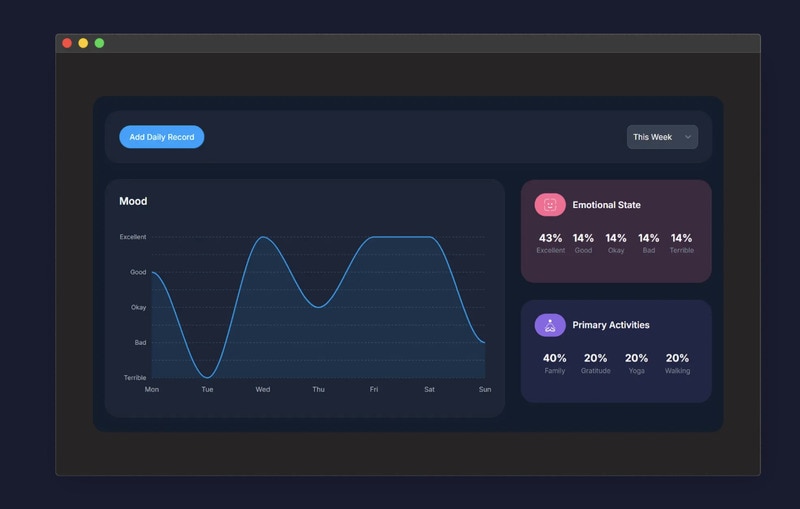Select the 14% Good statistic
The width and height of the screenshot is (800, 509).
click(583, 243)
